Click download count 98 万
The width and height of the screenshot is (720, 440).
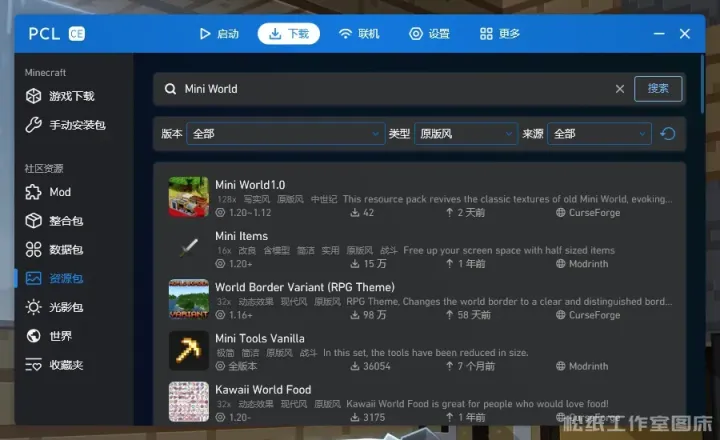click(368, 315)
